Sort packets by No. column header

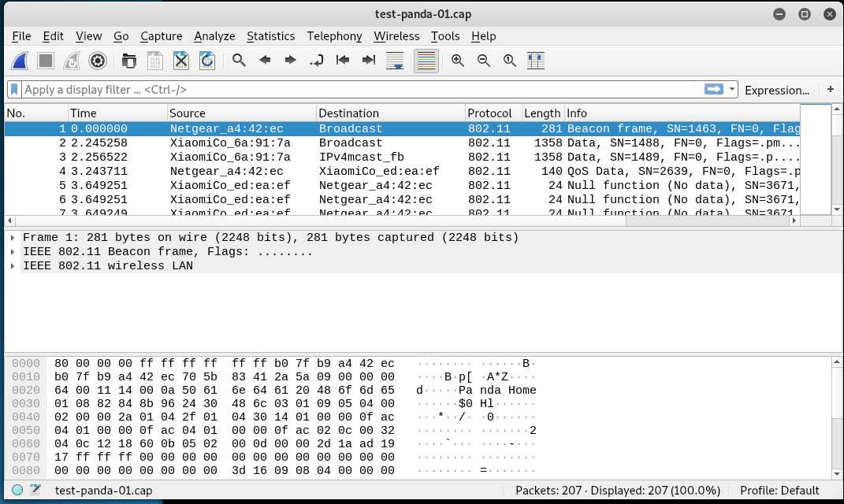36,113
